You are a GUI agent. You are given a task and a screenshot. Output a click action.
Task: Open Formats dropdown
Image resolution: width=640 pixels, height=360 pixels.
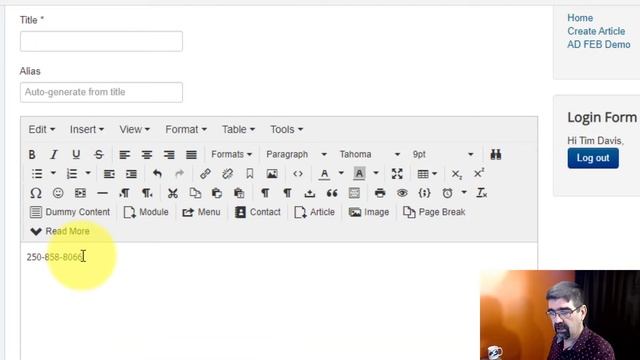pyautogui.click(x=231, y=154)
